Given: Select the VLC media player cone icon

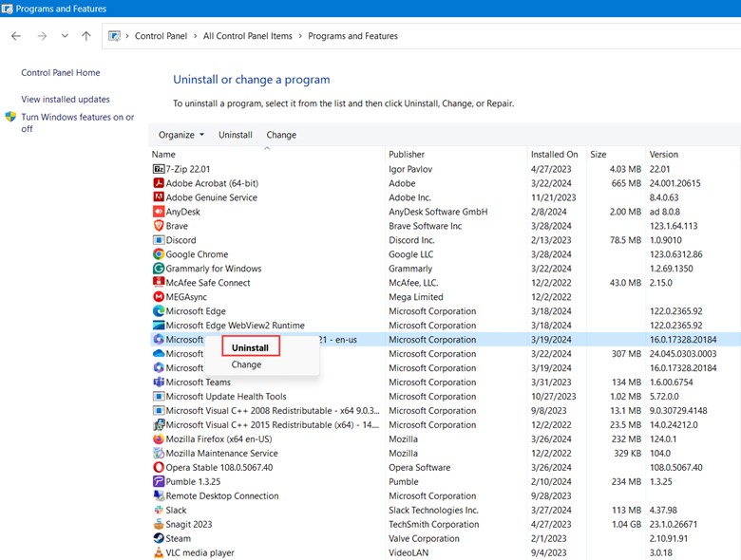Looking at the screenshot, I should click(x=159, y=552).
